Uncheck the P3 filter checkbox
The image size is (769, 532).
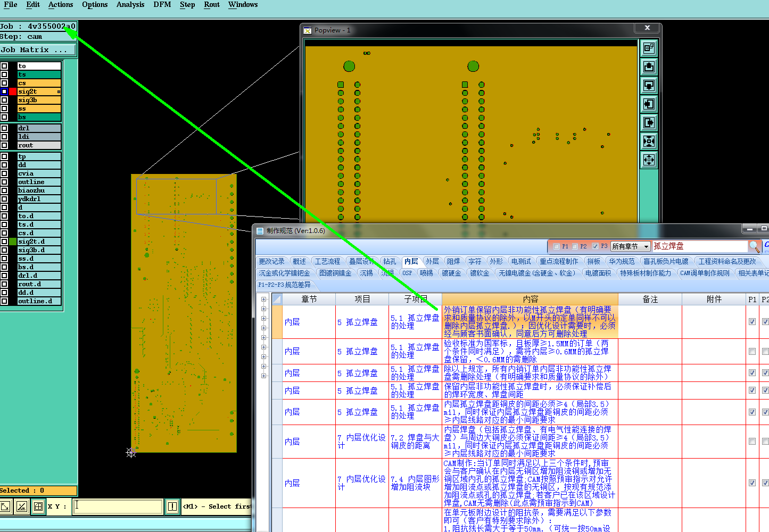(x=595, y=246)
